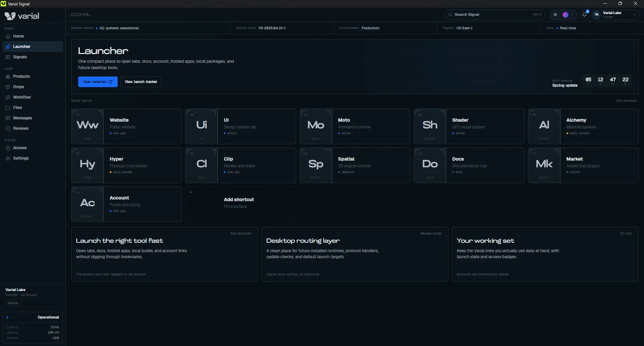This screenshot has height=346, width=644.
Task: Click the Settings gear icon
Action: click(x=8, y=158)
